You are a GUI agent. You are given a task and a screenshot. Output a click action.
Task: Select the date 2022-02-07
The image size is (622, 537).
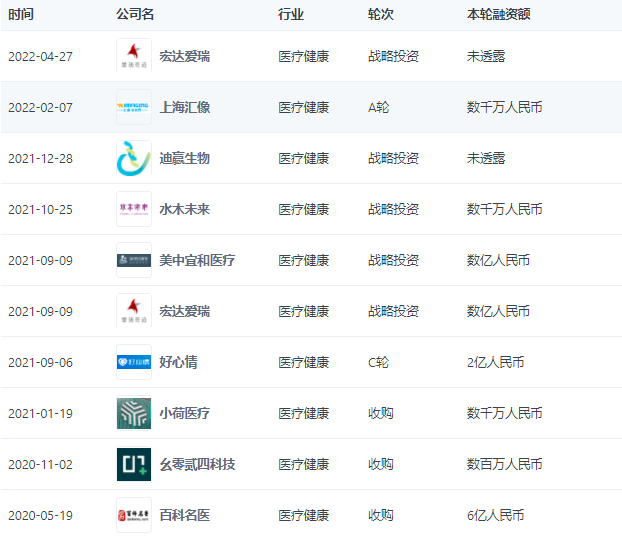[40, 107]
